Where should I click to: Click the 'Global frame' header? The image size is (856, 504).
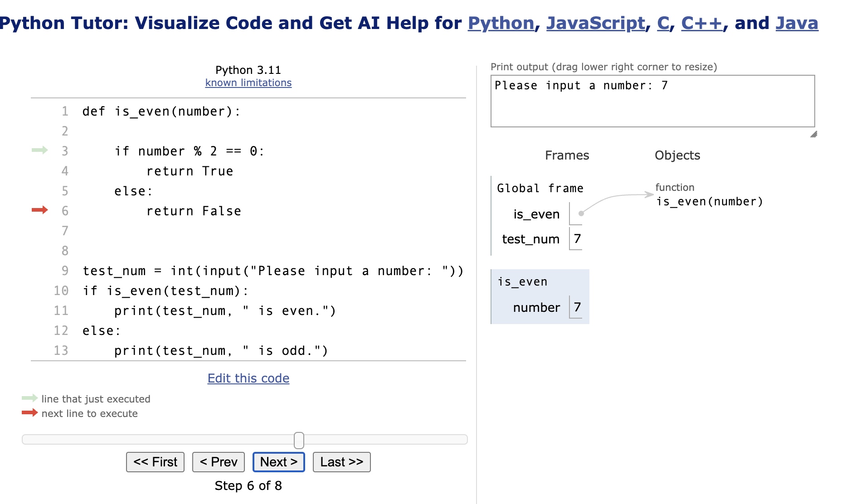point(540,189)
